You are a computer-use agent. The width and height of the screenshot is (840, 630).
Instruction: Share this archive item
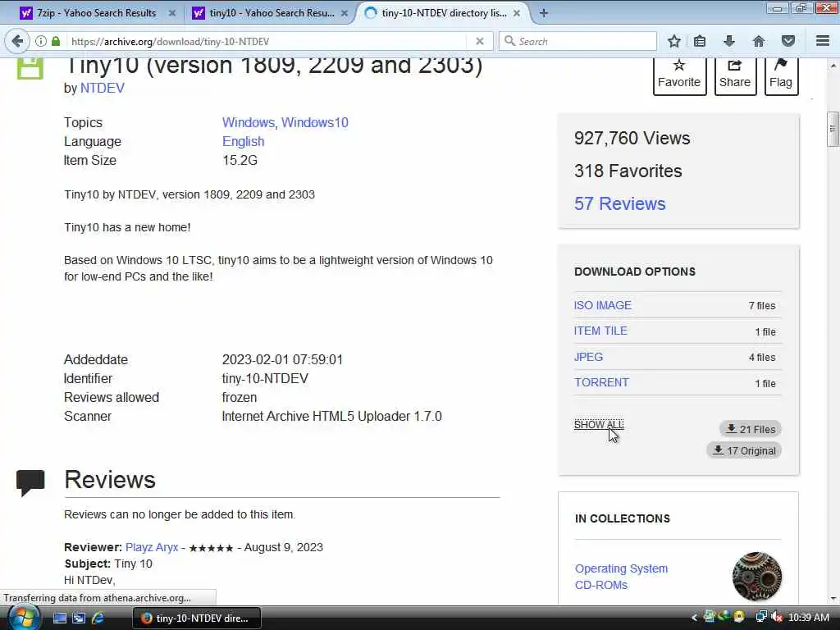735,75
